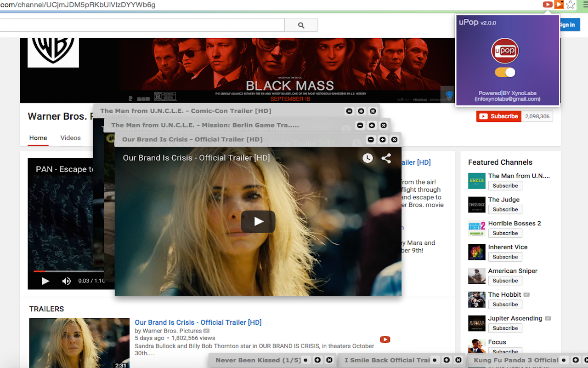Click the title inside the popup video player
The height and width of the screenshot is (368, 588).
[x=196, y=158]
